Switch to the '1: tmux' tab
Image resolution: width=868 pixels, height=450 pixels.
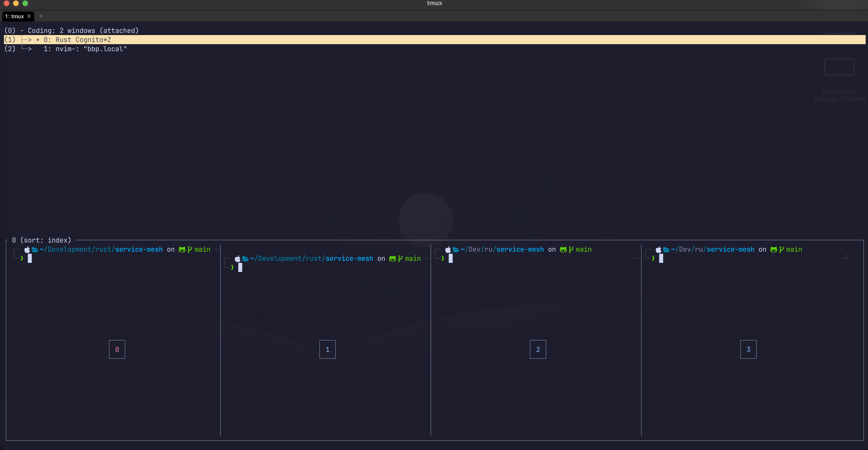(x=14, y=16)
